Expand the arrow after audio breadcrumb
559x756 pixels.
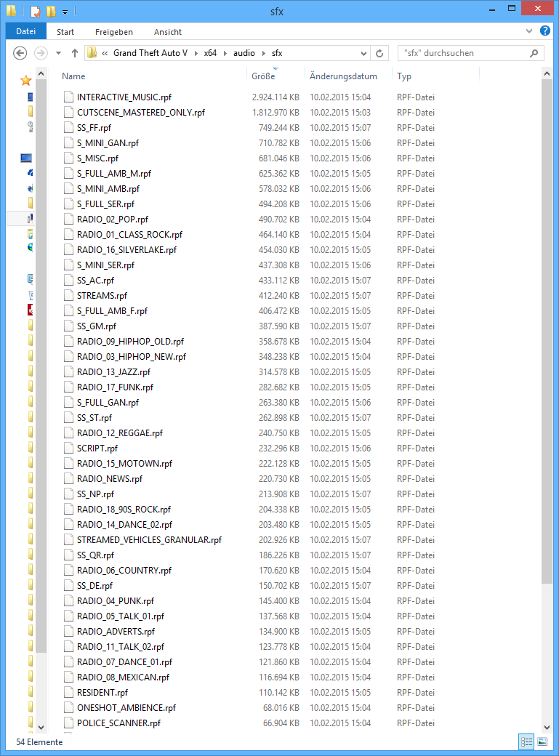(x=264, y=53)
